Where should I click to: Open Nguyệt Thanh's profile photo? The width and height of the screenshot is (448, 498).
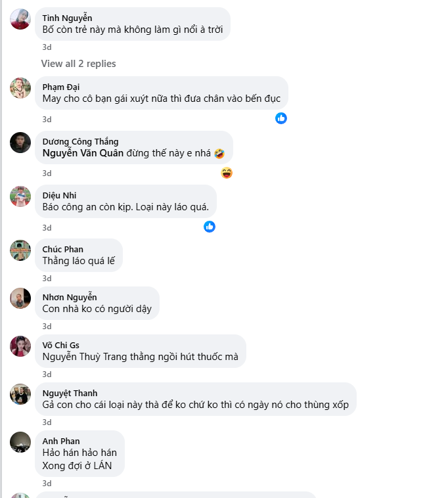pyautogui.click(x=20, y=394)
